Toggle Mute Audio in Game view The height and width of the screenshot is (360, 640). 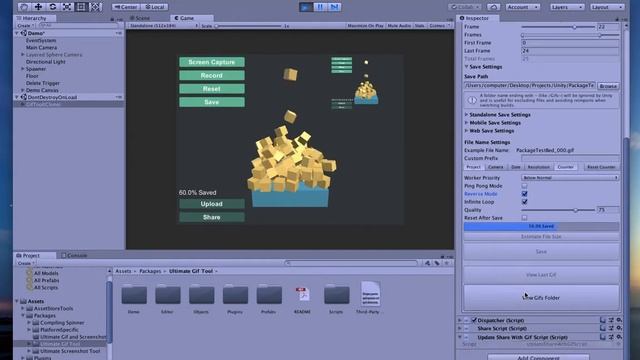tap(399, 26)
